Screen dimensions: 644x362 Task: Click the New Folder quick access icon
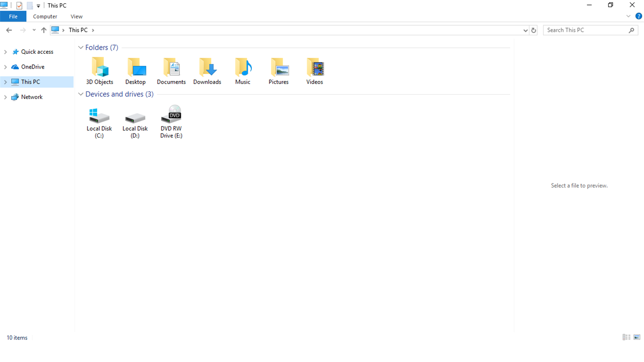(29, 5)
